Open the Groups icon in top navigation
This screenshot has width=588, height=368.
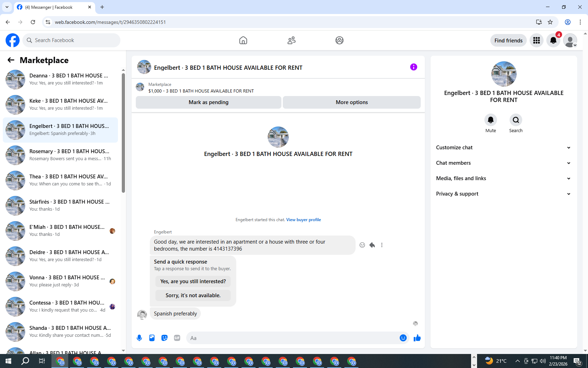click(339, 40)
